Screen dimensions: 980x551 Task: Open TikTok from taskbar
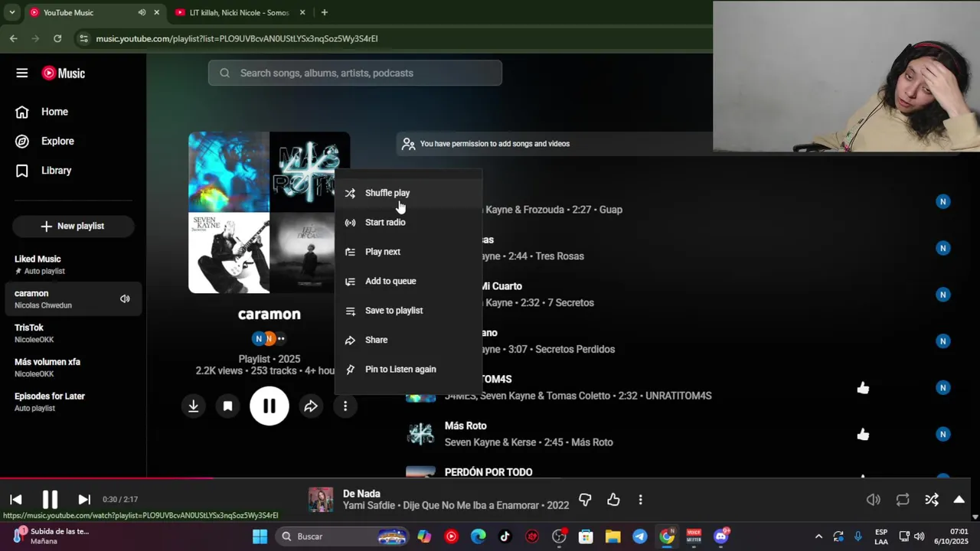tap(505, 536)
